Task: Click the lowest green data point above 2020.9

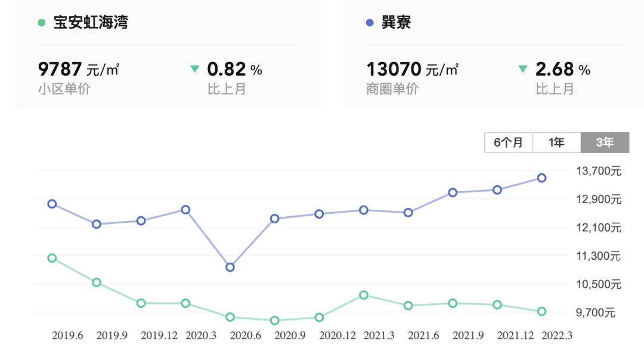Action: [x=275, y=320]
